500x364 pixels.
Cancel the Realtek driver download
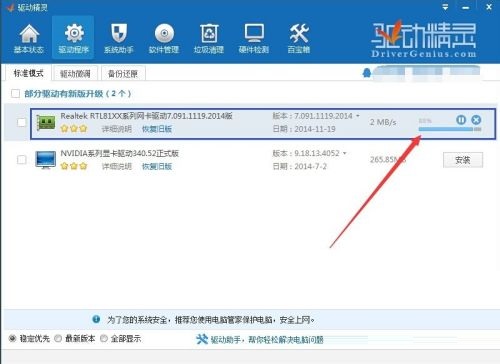[x=476, y=120]
